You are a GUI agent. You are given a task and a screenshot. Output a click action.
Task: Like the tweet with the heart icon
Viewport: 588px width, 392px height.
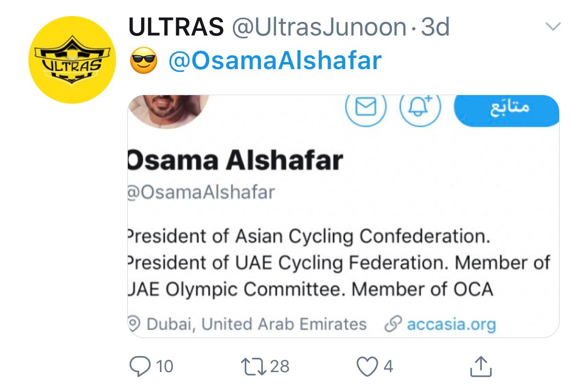click(366, 366)
